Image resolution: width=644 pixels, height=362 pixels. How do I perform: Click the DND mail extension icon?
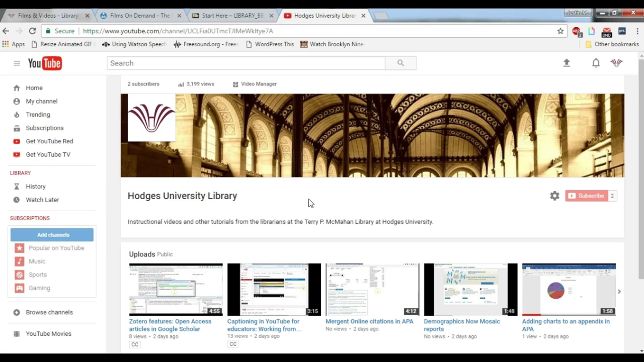(x=606, y=32)
